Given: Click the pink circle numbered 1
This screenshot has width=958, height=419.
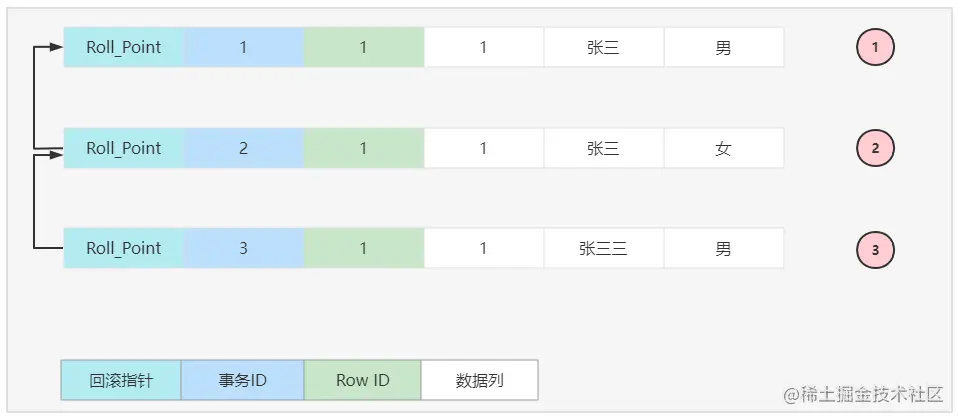Looking at the screenshot, I should click(875, 47).
